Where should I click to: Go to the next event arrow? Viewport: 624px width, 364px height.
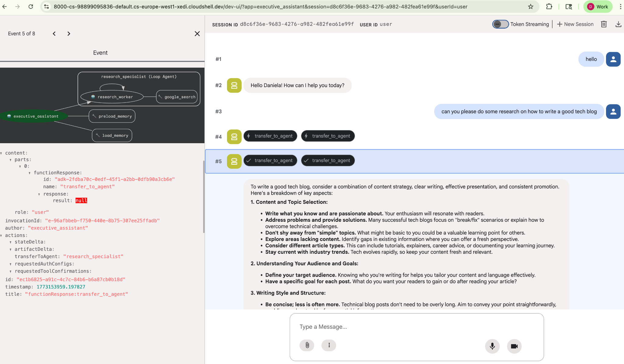pos(69,34)
